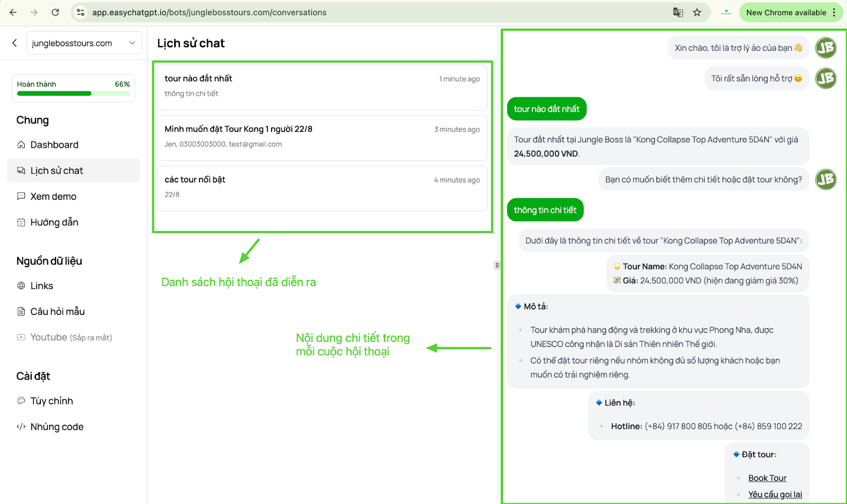
Task: Click green user bubble "tour nào đắt nhất"
Action: click(547, 109)
